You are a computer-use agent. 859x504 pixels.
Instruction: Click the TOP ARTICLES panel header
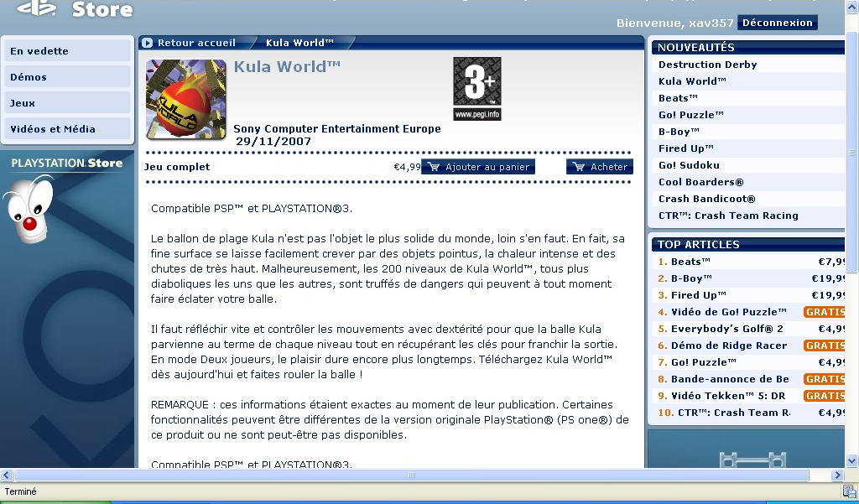[x=747, y=245]
